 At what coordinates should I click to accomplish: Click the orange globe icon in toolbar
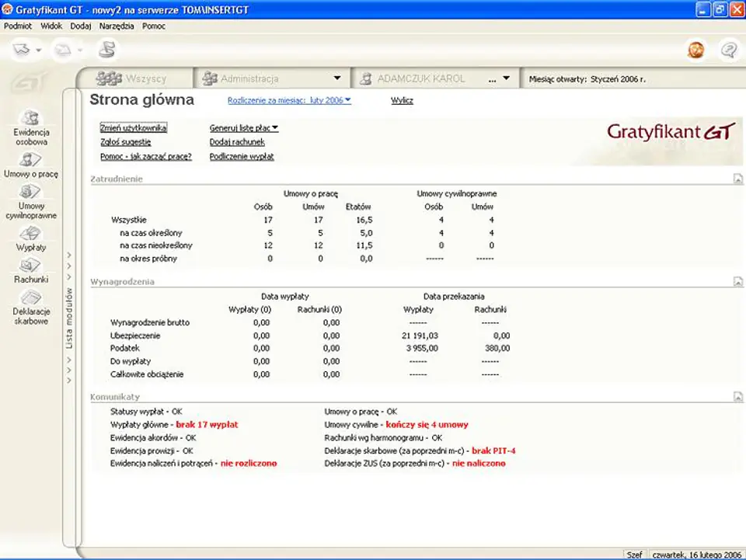point(695,50)
